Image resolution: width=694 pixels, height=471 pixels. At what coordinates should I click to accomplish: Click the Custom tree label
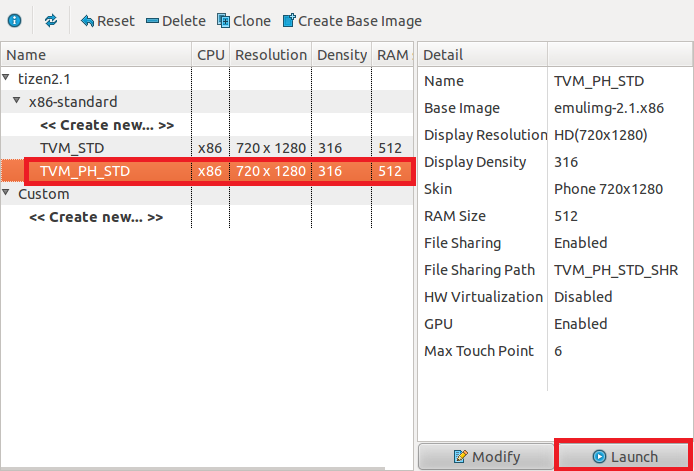44,194
